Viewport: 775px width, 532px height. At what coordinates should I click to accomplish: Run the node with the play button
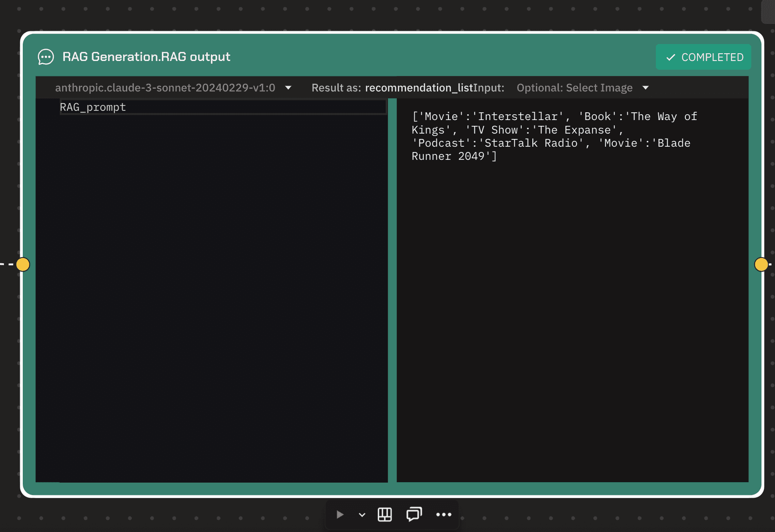click(340, 515)
